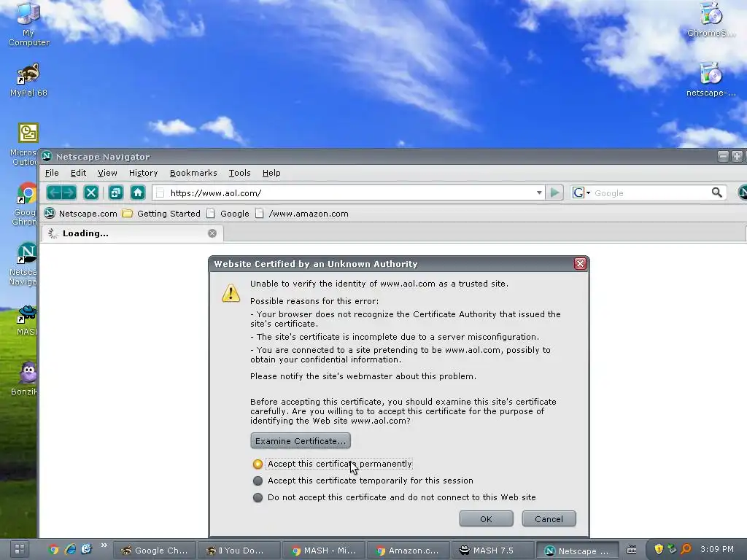Switch to MASH 7.5 taskbar button
The width and height of the screenshot is (747, 560).
point(492,550)
